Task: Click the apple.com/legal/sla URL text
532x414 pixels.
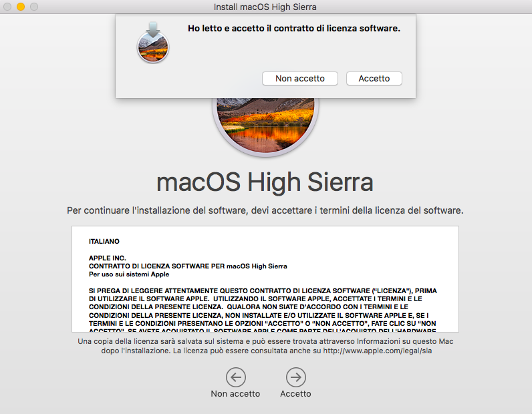Action: [378, 351]
